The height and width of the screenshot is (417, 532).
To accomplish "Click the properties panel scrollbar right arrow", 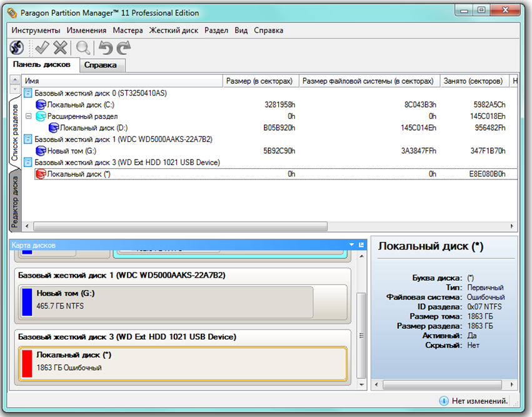I will point(511,384).
